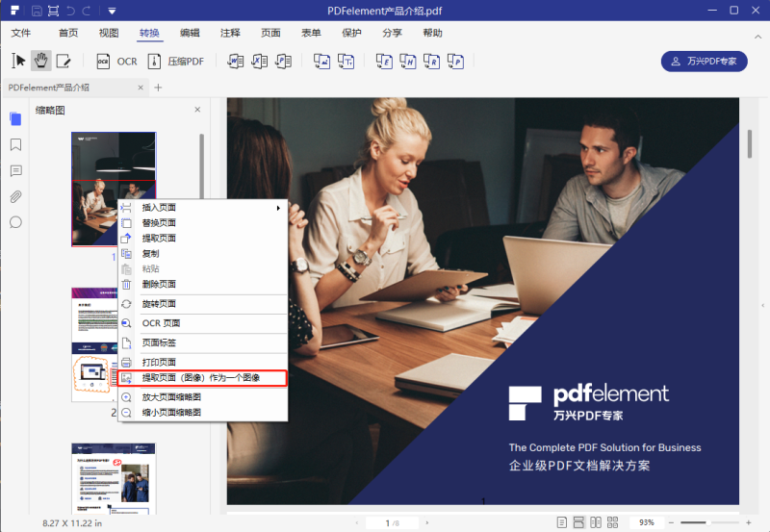Open the attachments paperclip panel
The image size is (770, 532).
point(15,197)
